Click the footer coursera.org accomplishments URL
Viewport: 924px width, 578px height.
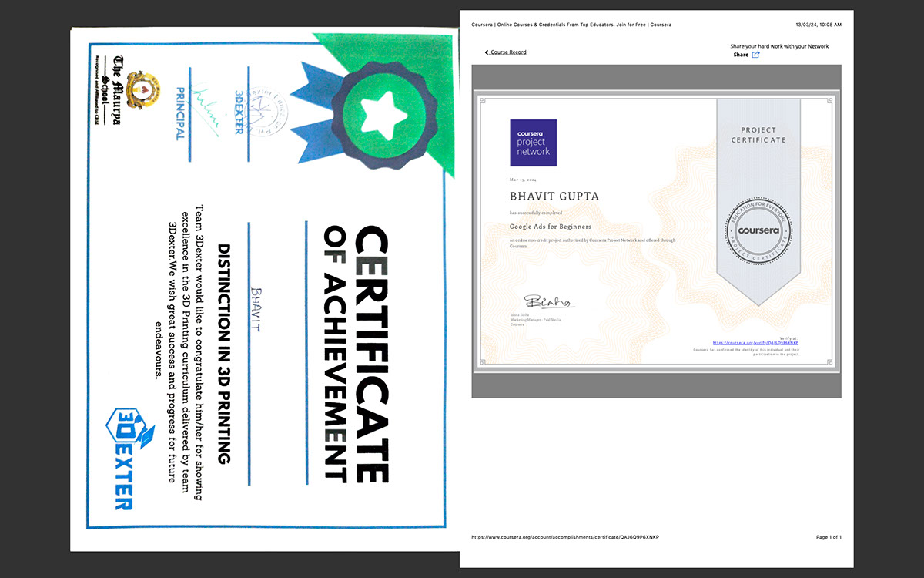[565, 537]
